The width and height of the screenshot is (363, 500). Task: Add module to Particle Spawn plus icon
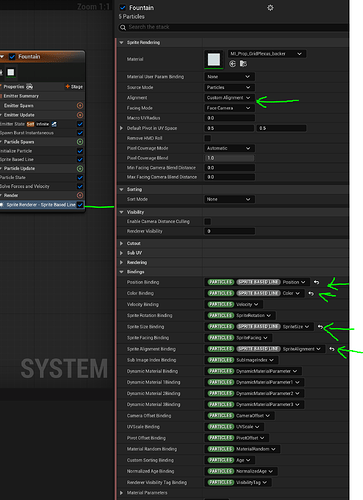[80, 142]
